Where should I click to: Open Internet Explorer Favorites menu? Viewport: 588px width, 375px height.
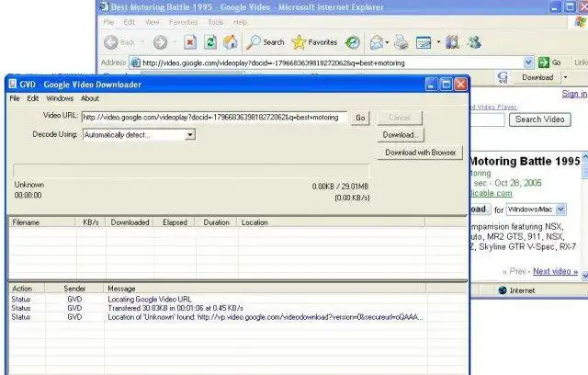184,22
